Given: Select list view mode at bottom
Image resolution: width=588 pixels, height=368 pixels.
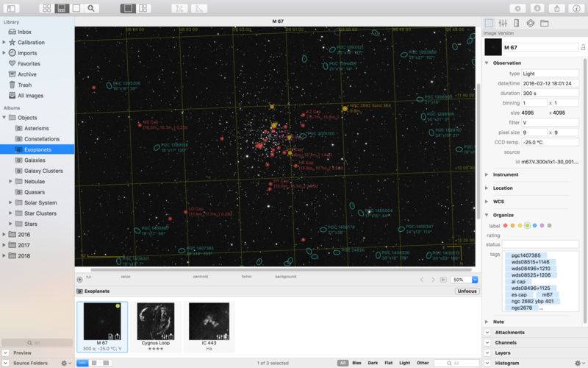Looking at the screenshot, I should point(95,363).
